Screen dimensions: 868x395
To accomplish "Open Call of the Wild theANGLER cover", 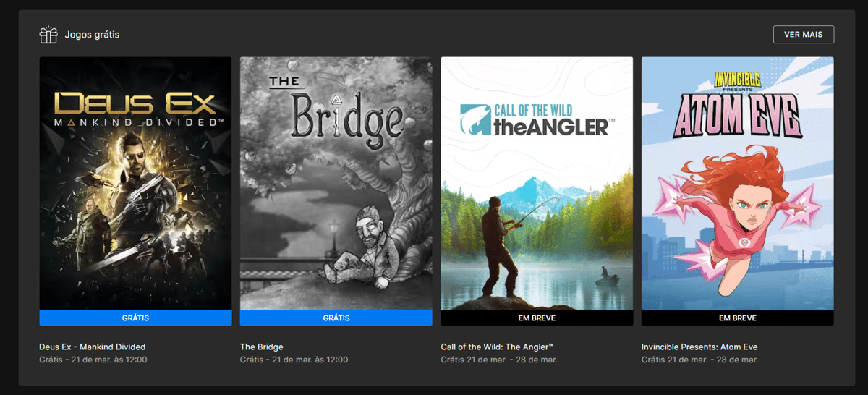I will pyautogui.click(x=537, y=184).
